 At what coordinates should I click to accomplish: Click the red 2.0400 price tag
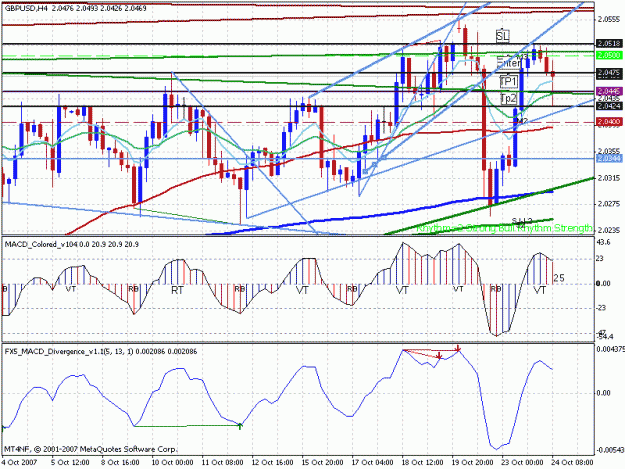pyautogui.click(x=609, y=121)
